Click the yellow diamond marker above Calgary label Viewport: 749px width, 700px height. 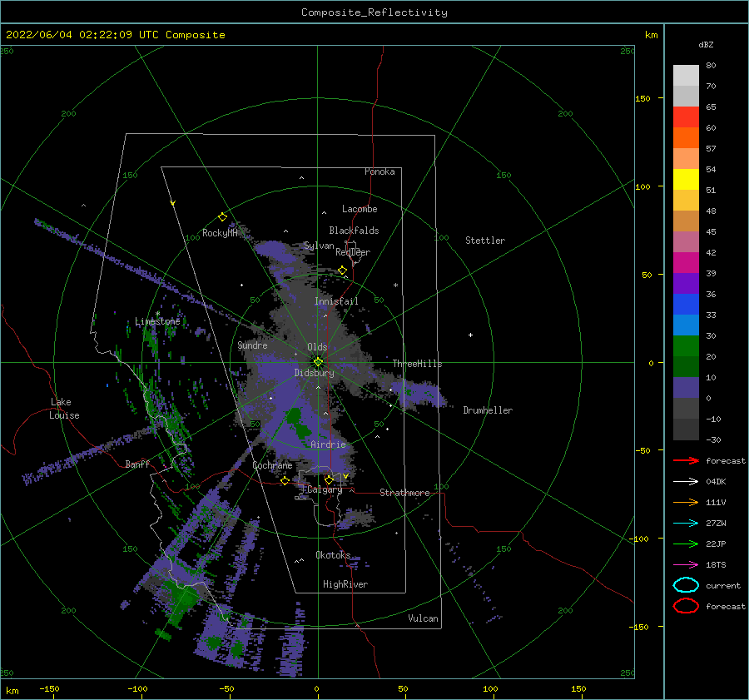click(x=329, y=479)
